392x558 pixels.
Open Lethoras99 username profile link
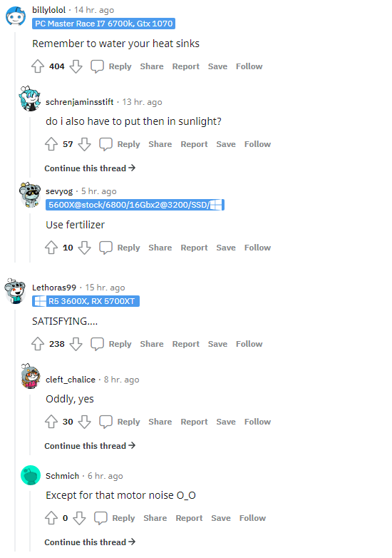pos(54,288)
